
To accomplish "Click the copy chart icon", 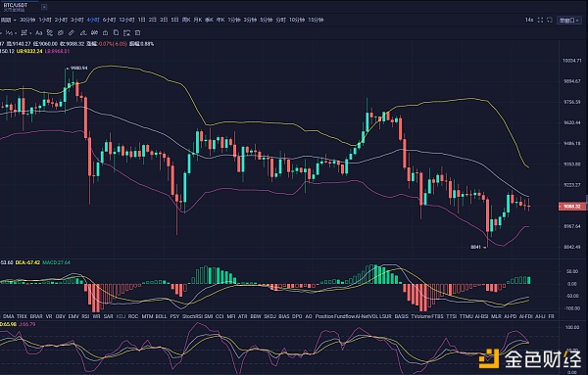I will [116, 32].
